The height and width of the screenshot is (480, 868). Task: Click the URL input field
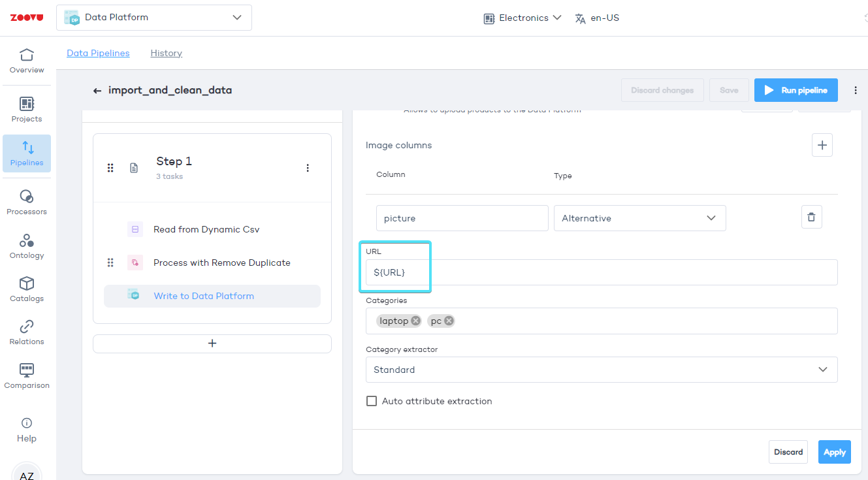[x=601, y=272]
